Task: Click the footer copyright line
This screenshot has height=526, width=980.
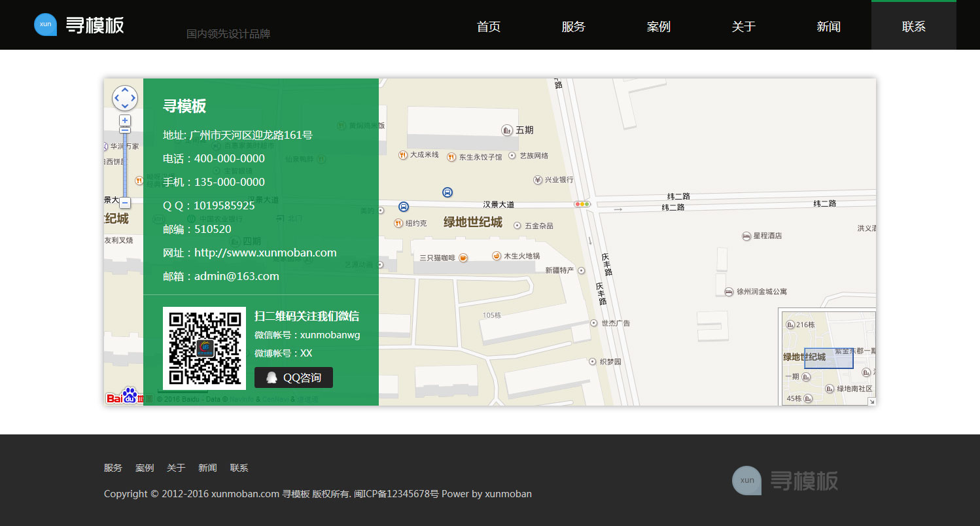Action: tap(318, 494)
